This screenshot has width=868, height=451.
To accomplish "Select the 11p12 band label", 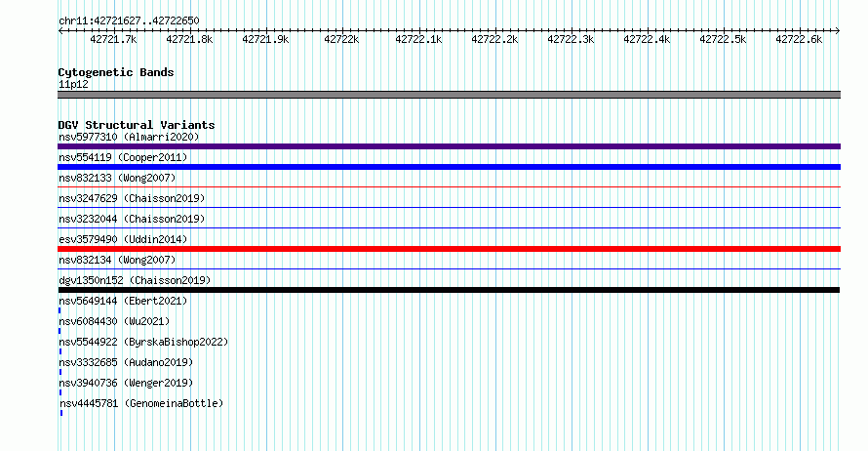I will click(73, 84).
